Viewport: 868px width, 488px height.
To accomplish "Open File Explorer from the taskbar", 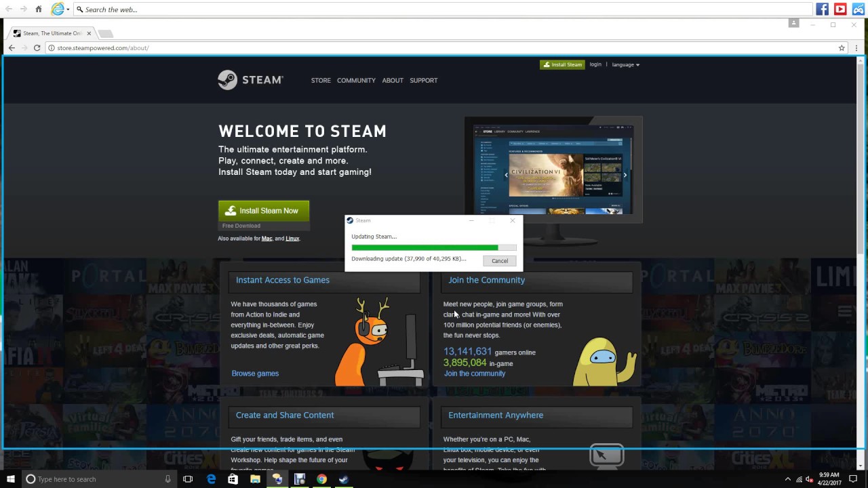I will click(x=255, y=479).
